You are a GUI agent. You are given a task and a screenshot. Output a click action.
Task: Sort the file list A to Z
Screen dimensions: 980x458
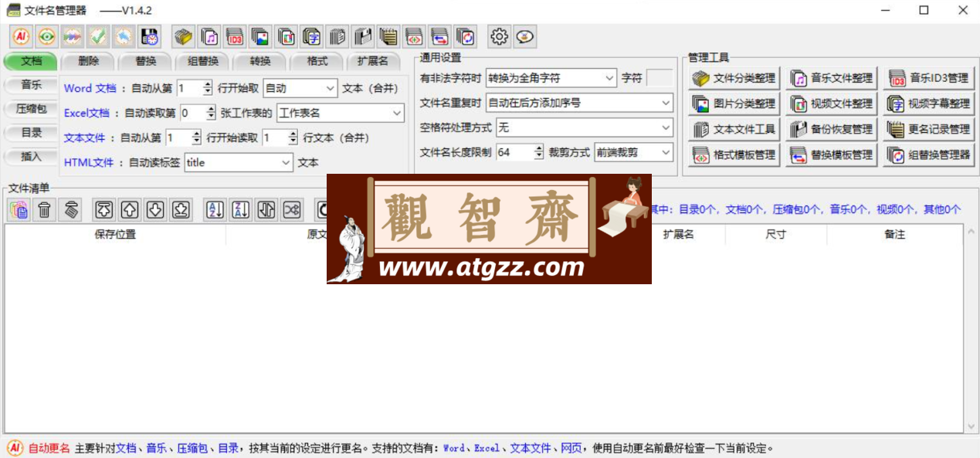215,209
